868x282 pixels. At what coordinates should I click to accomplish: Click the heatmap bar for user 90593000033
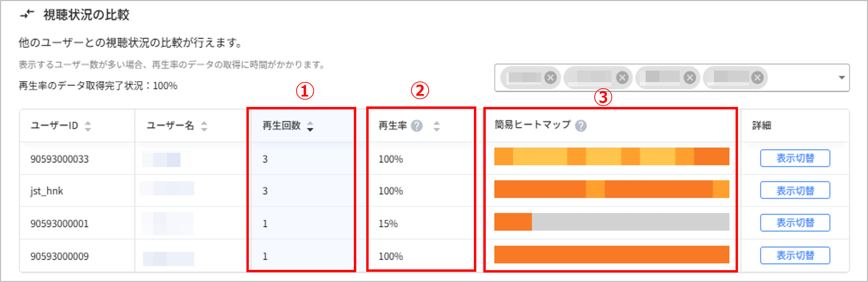point(611,157)
